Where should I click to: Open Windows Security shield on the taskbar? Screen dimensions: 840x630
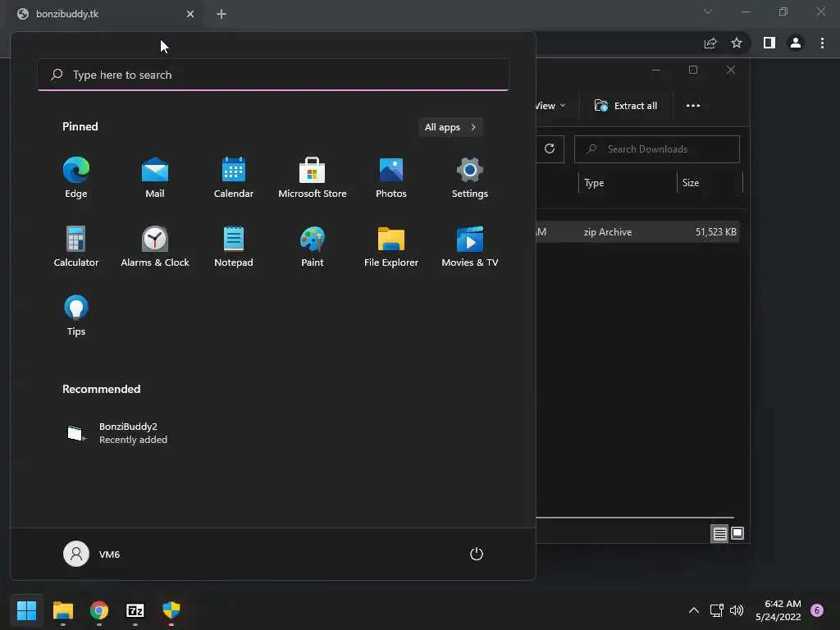point(171,610)
